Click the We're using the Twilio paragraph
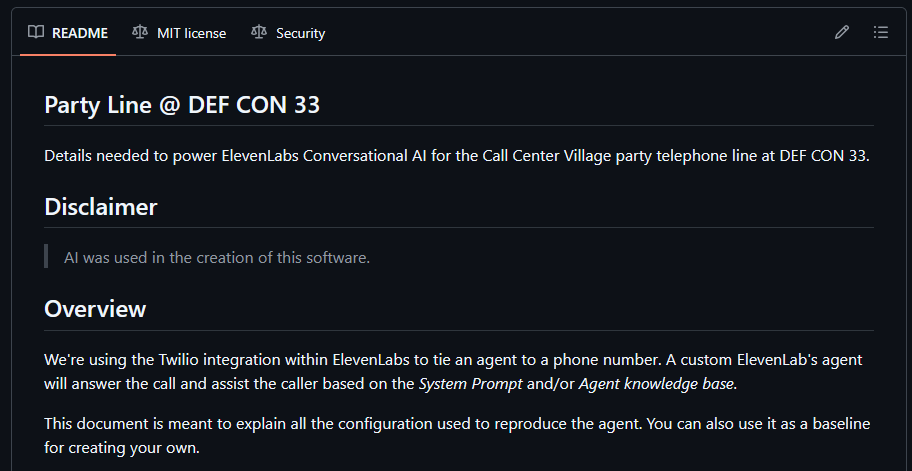The image size is (912, 471). (x=454, y=372)
